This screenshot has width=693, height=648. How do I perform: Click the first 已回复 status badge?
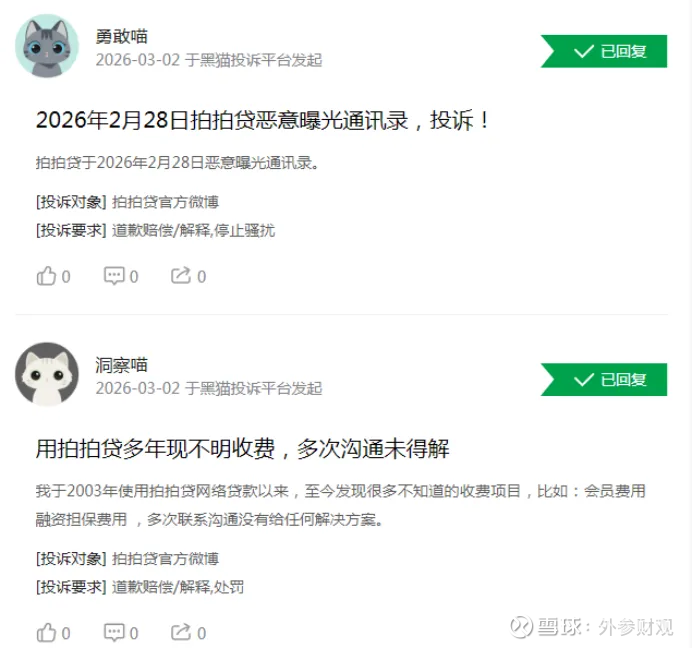tap(604, 51)
